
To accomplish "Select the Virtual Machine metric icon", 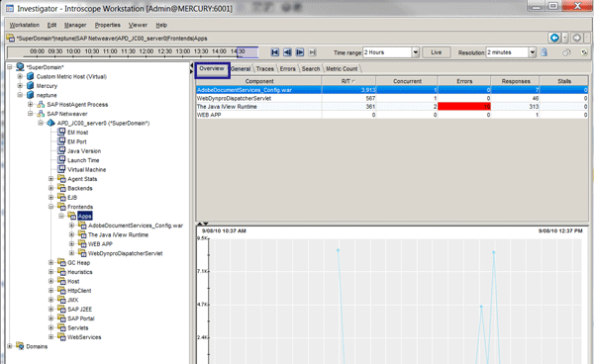I will pyautogui.click(x=61, y=169).
